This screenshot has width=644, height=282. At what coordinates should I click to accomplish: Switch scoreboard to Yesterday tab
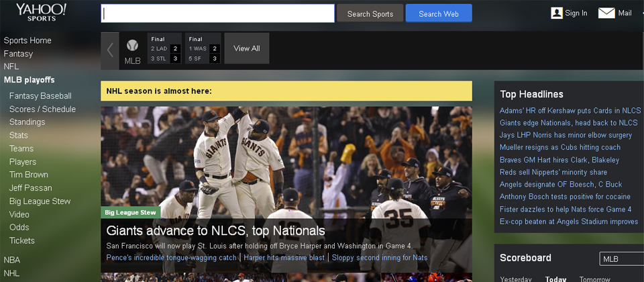[x=515, y=279]
